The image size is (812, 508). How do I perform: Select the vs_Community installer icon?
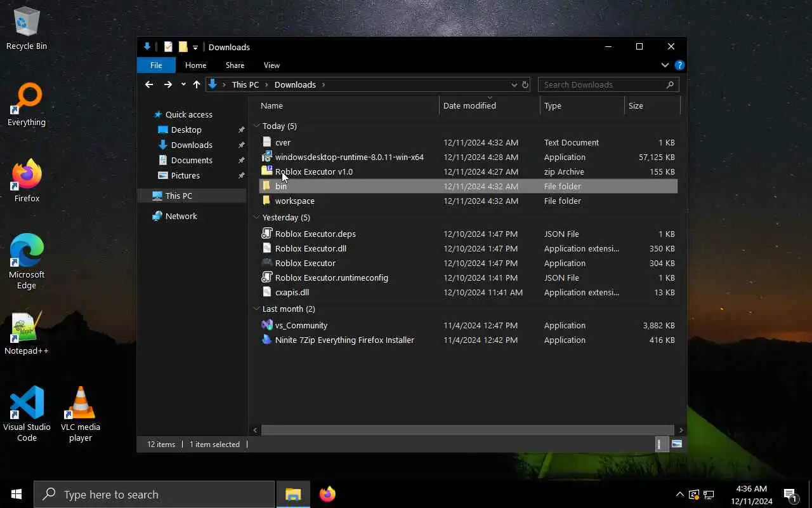point(267,325)
